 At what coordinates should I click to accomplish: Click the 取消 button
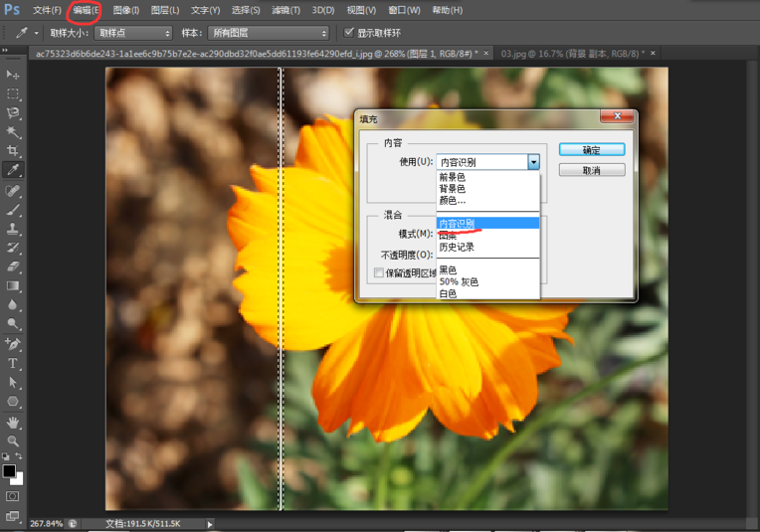(591, 170)
